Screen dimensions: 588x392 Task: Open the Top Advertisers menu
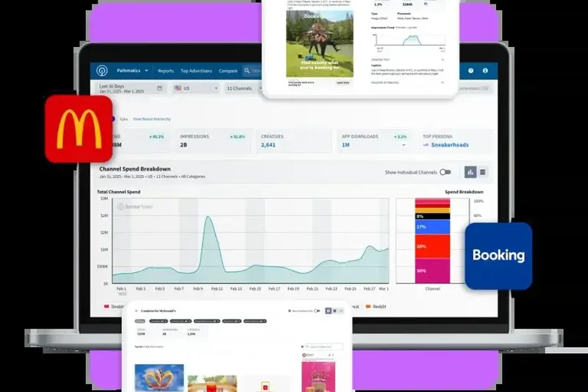(x=196, y=71)
